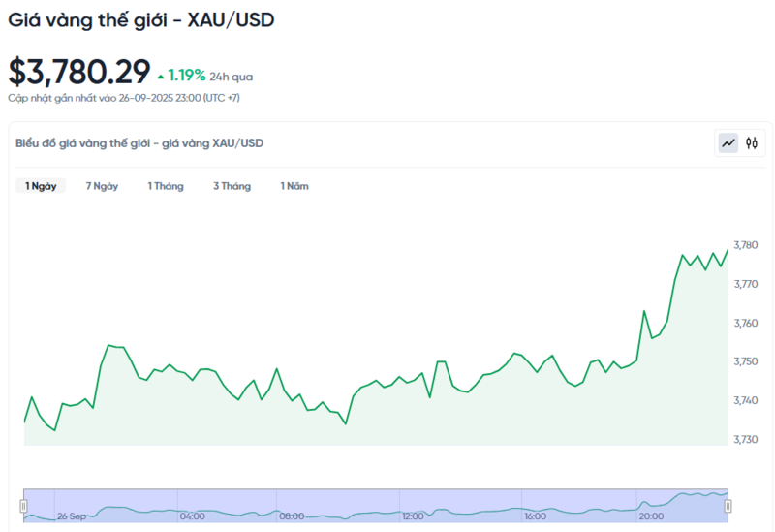Screen dimensions: 775x532
Task: Click the 'Giá vàng thế giới - XAU/USD' heading
Action: click(141, 19)
